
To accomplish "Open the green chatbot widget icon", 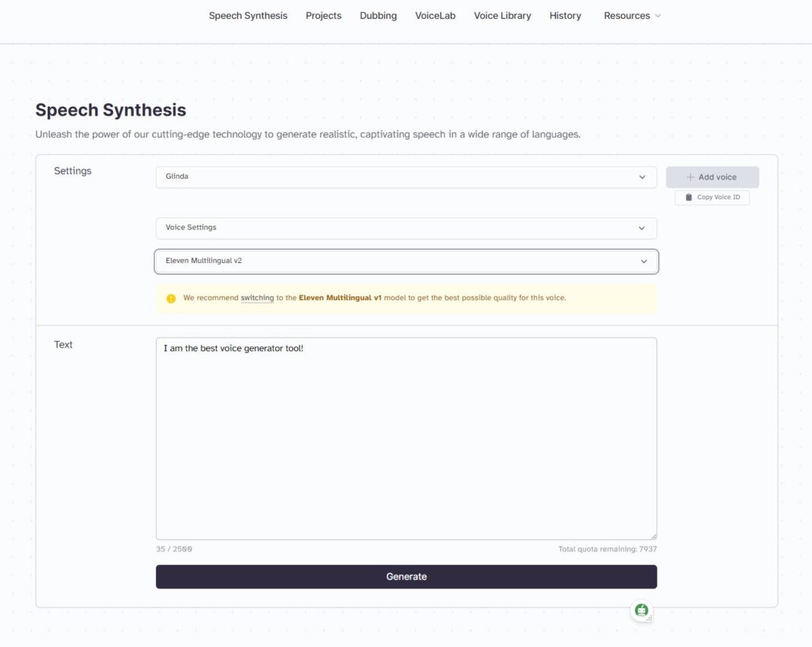I will (642, 611).
